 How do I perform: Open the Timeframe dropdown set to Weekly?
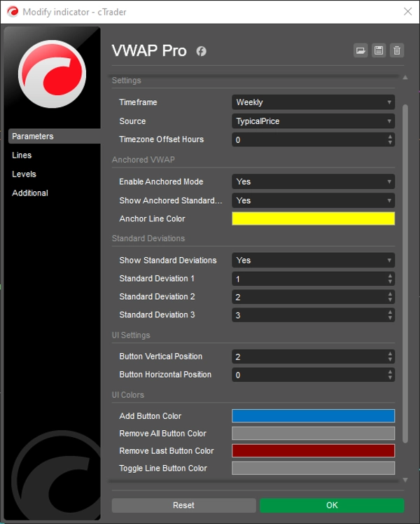pos(313,102)
